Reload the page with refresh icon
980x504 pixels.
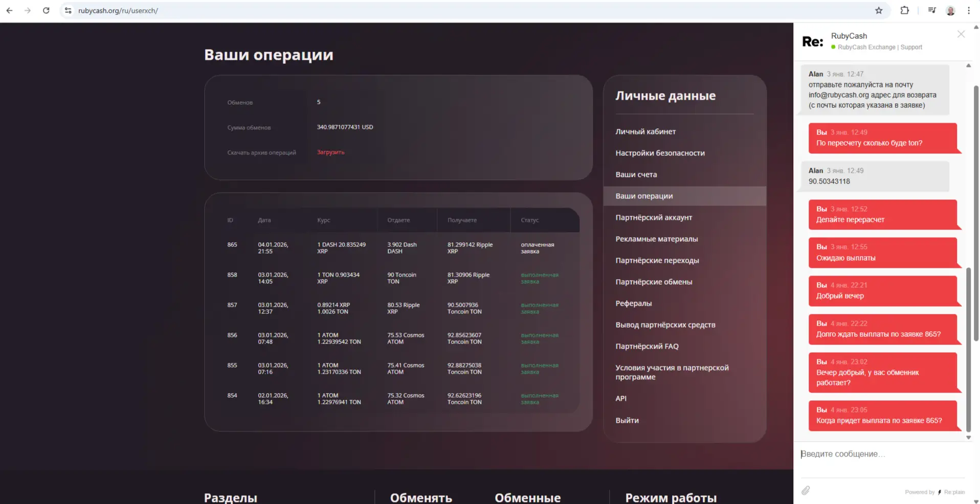(x=46, y=10)
